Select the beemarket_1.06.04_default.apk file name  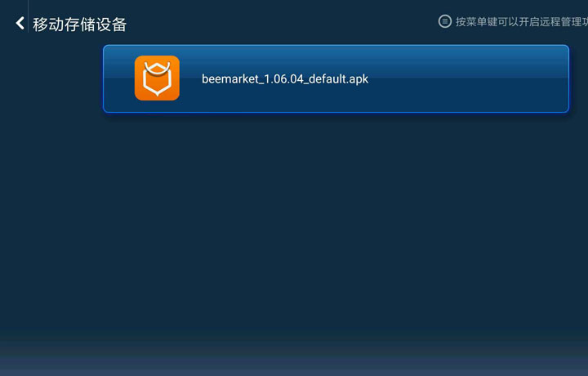(285, 78)
